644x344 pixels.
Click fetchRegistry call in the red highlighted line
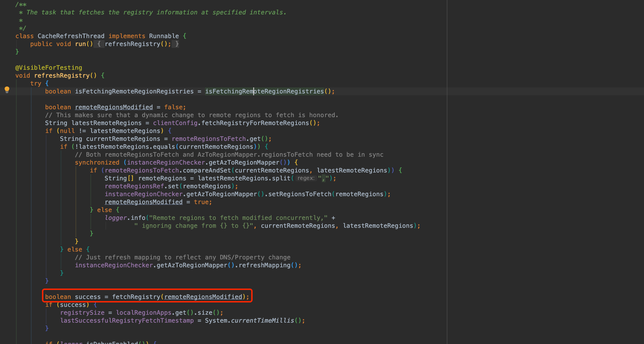pos(136,297)
